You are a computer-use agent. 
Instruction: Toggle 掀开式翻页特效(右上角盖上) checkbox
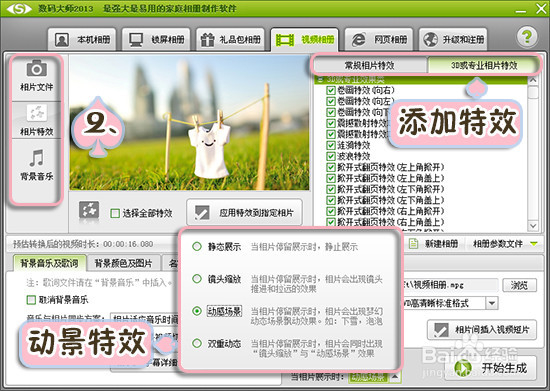pyautogui.click(x=330, y=222)
